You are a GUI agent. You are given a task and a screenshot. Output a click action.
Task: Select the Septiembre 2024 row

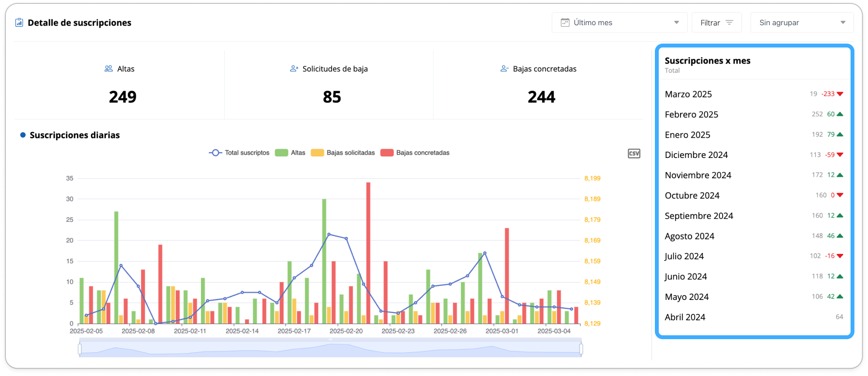coord(754,216)
